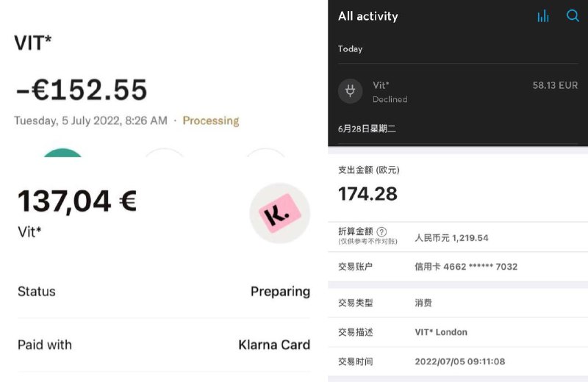Tap the Today section header
Screen dimensions: 588x382
pos(351,49)
